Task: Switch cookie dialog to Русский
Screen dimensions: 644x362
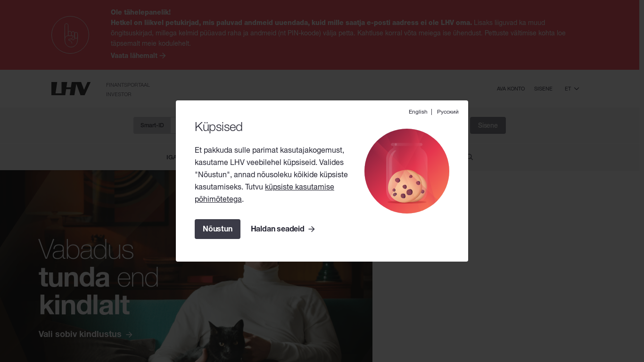Action: (448, 112)
